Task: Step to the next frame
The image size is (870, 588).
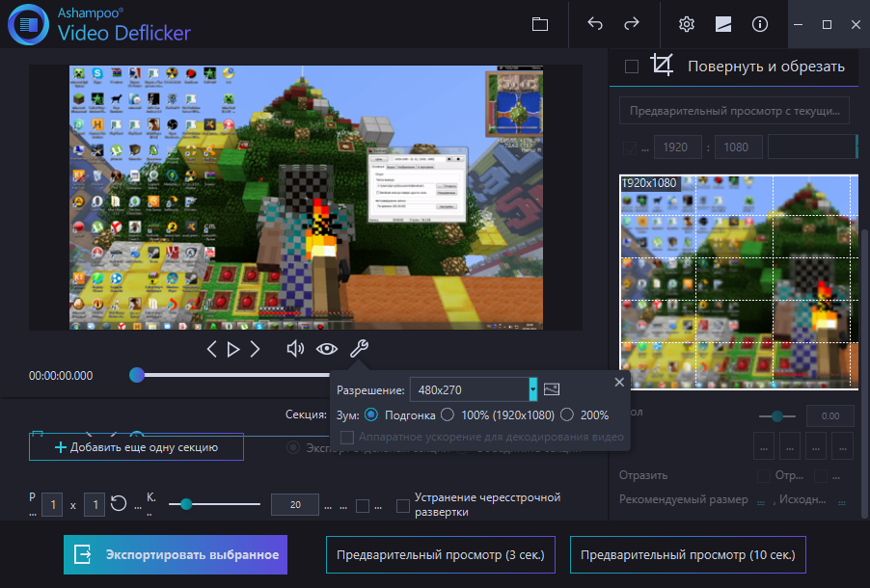Action: 255,349
